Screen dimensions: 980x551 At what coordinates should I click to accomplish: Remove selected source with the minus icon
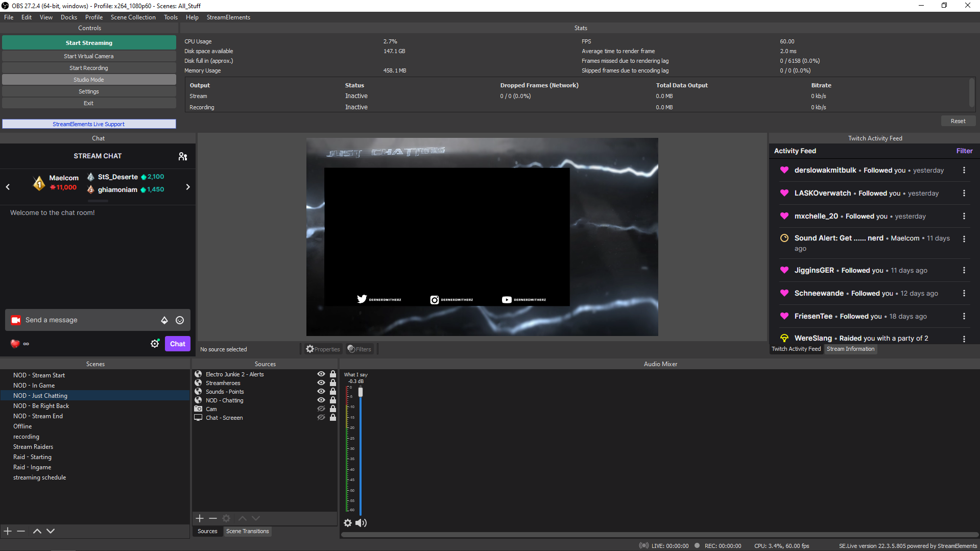pyautogui.click(x=213, y=518)
